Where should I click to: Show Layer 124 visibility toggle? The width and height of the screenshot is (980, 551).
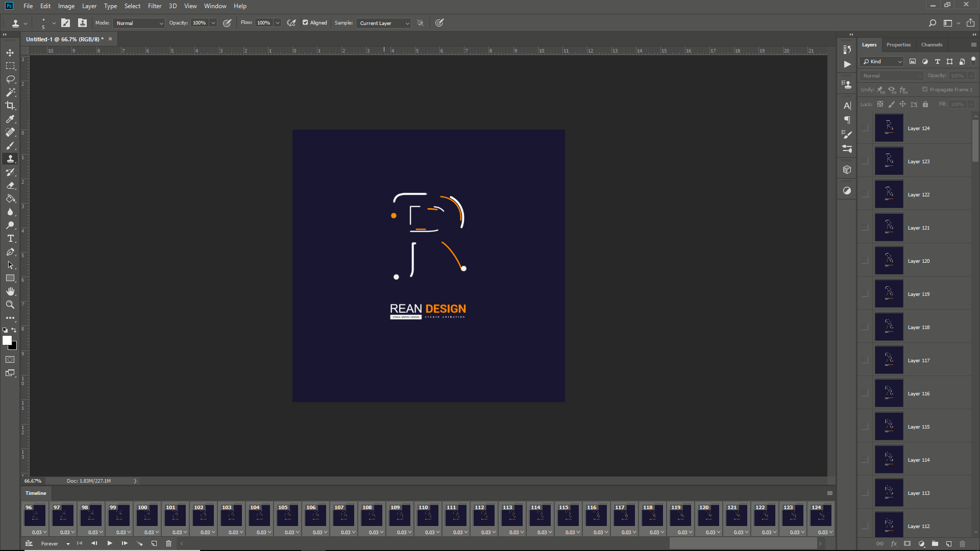click(865, 128)
